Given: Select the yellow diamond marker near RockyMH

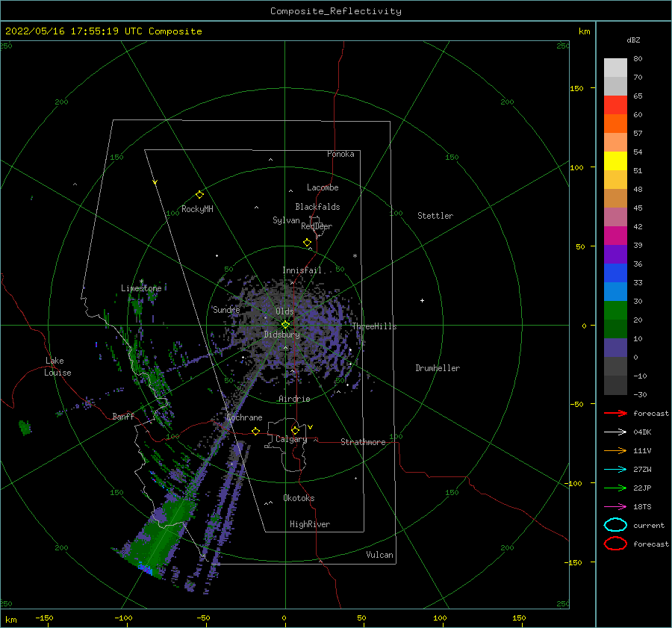Looking at the screenshot, I should tap(199, 195).
